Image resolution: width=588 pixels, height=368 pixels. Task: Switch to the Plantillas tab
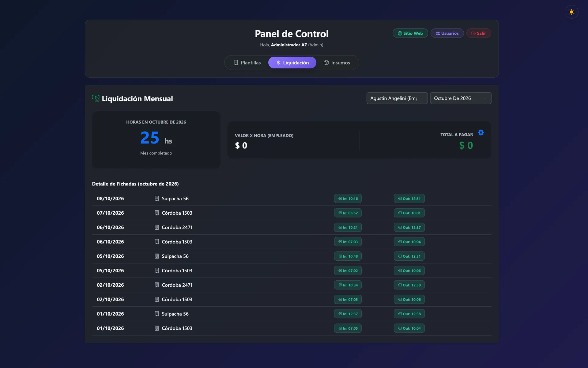tap(247, 63)
